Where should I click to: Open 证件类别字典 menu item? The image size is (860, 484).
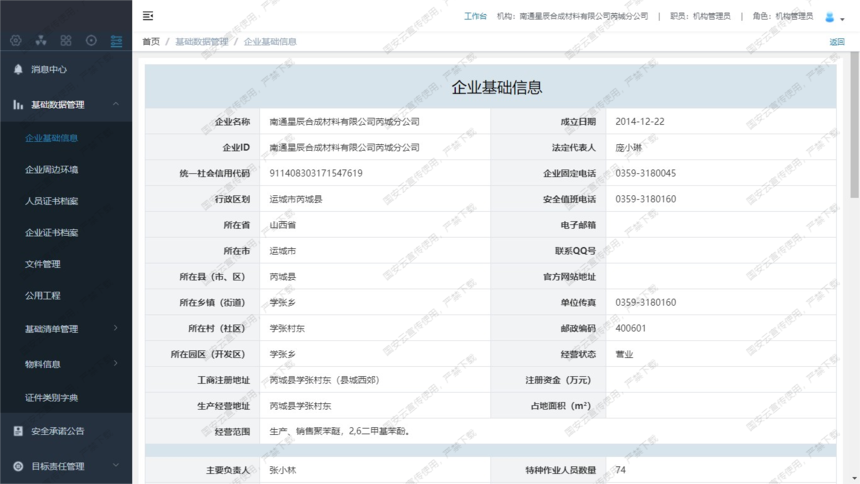pyautogui.click(x=52, y=397)
